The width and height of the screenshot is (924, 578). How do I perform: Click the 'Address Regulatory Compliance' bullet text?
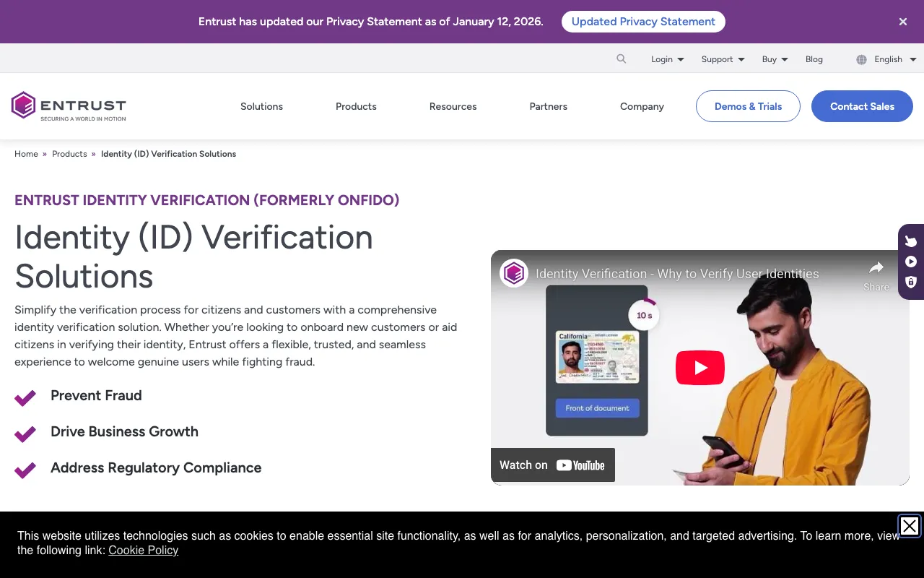[156, 467]
